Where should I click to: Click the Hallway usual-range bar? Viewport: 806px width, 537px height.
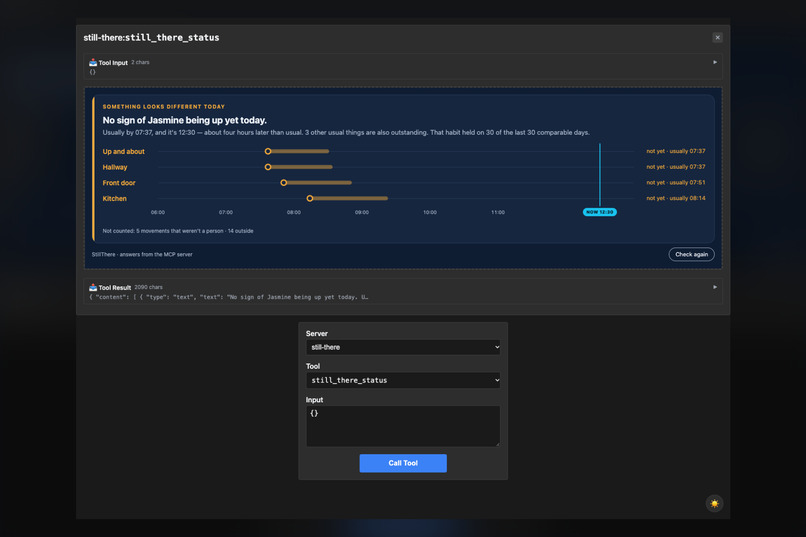coord(302,167)
